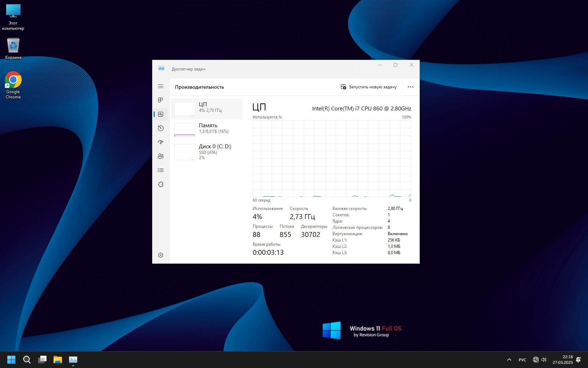588x368 pixels.
Task: Open the Task Manager navigation hamburger menu
Action: tap(161, 86)
